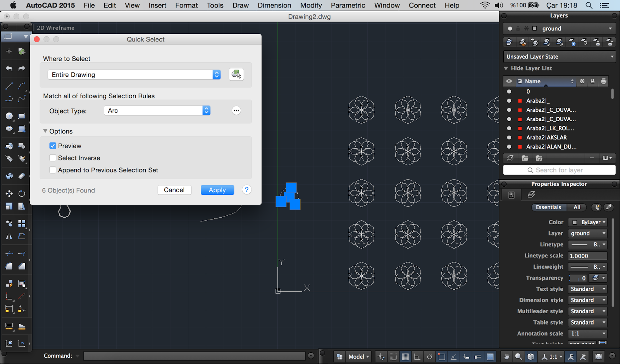Screen dimensions: 620x364
Task: Open the Unsaved Layer State dropdown
Action: [x=559, y=57]
